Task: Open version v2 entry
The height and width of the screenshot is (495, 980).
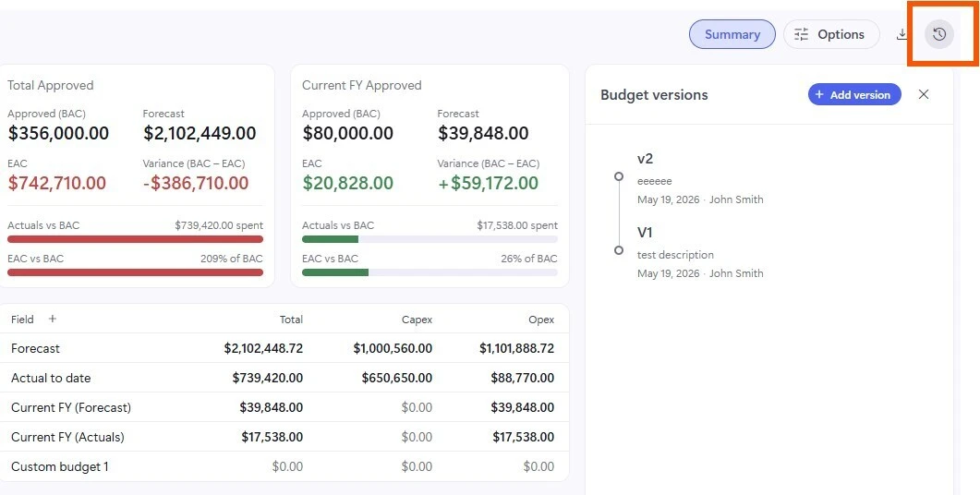Action: pyautogui.click(x=700, y=179)
